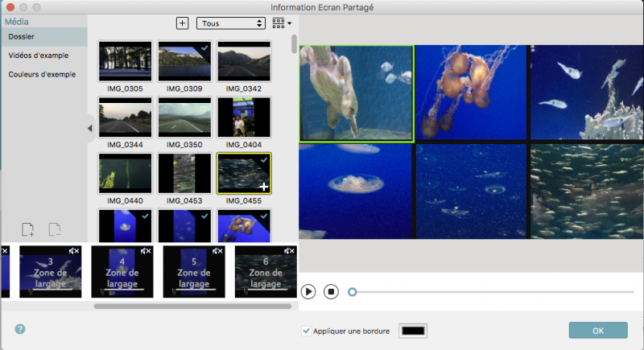Select Vidéos d'example in the sidebar
The width and height of the screenshot is (644, 350).
tap(39, 56)
